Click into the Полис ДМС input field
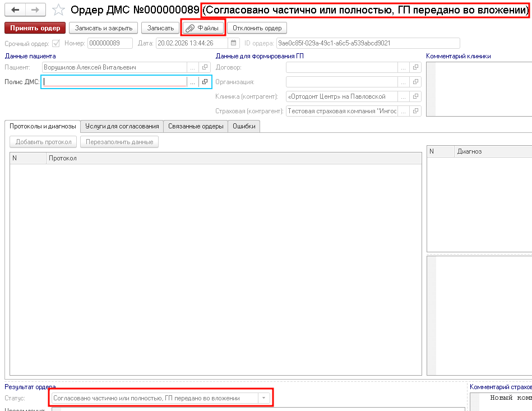This screenshot has width=532, height=411. click(115, 82)
